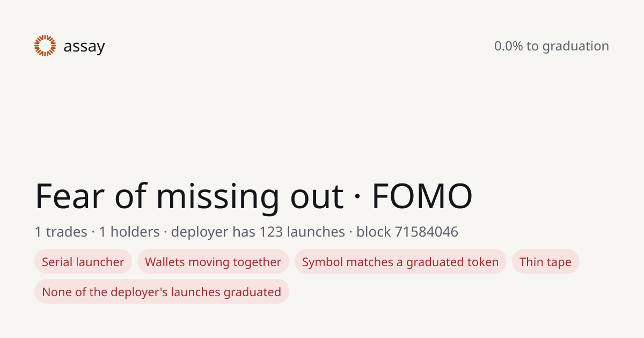Click Symbol matches a graduated token tag

400,262
